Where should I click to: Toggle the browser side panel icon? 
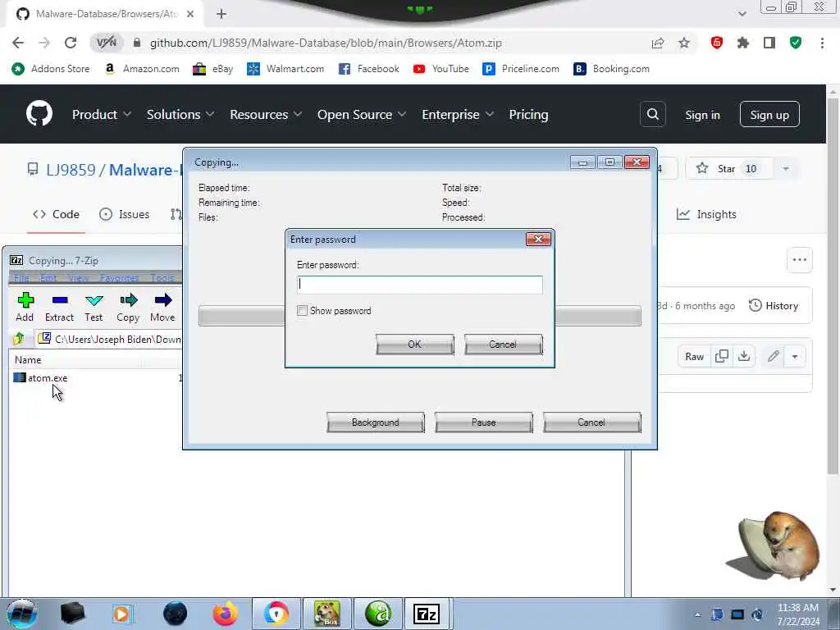pos(769,43)
